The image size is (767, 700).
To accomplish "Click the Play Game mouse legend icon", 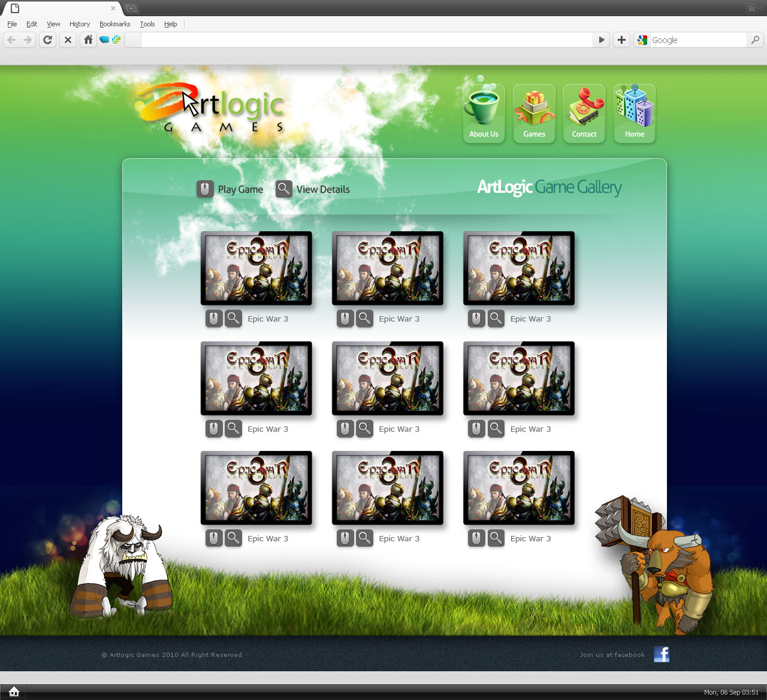I will tap(205, 189).
